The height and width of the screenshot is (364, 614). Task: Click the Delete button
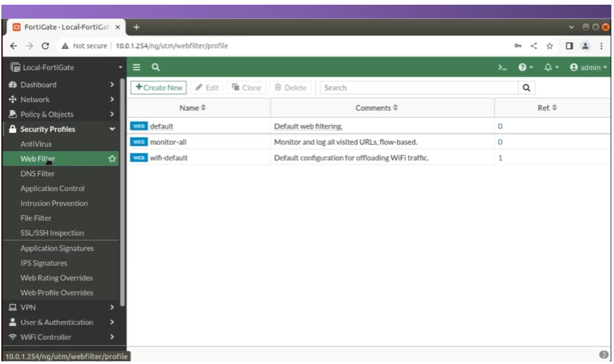(291, 87)
